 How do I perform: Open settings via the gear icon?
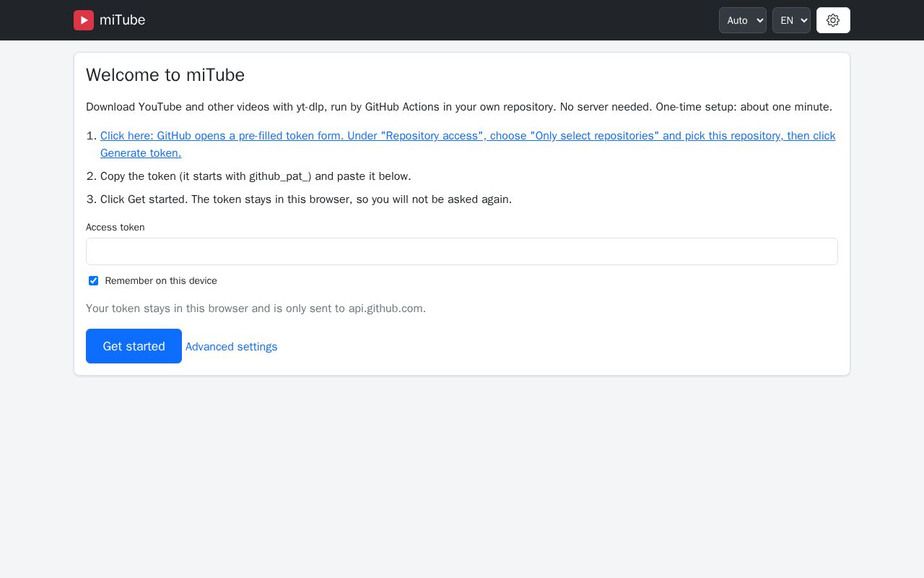[x=833, y=20]
